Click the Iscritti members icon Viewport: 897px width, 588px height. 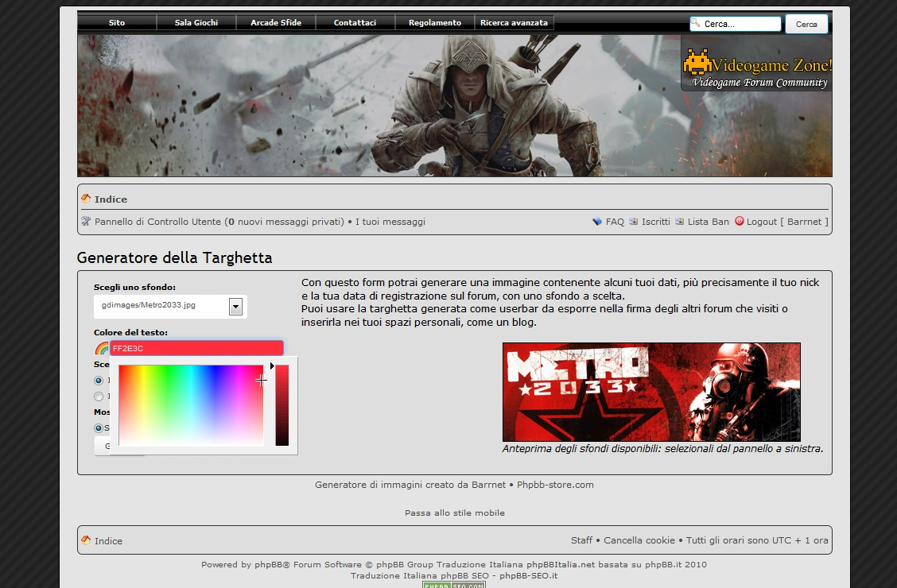[x=633, y=221]
